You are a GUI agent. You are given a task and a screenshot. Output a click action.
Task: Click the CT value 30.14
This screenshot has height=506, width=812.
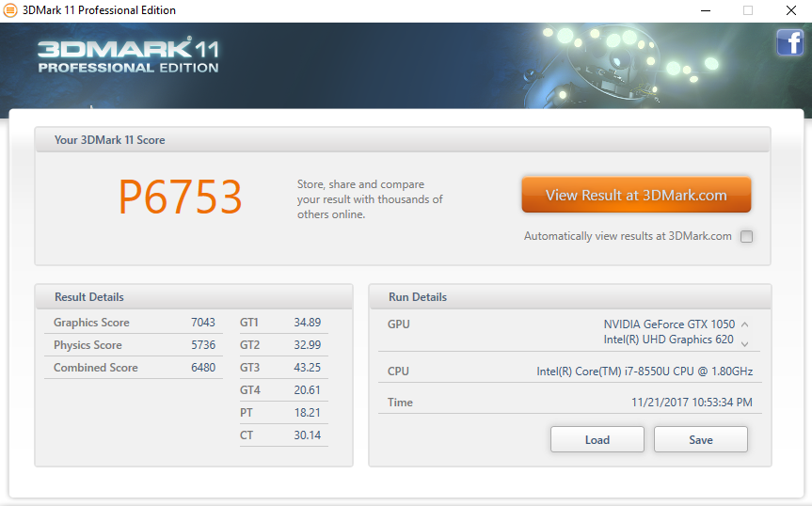coord(307,435)
